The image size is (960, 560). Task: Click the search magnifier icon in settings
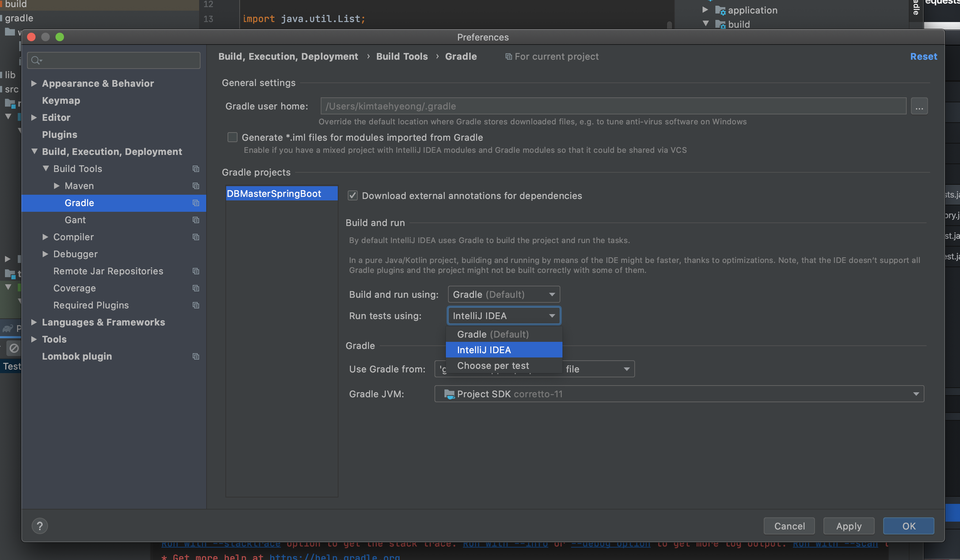coord(36,60)
